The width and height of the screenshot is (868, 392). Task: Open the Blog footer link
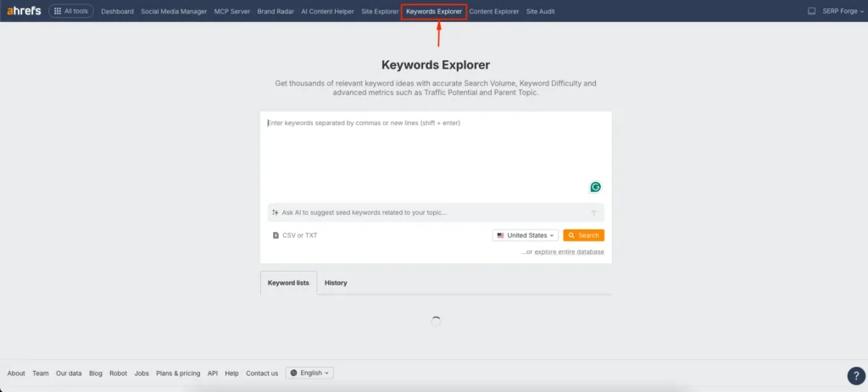pyautogui.click(x=96, y=373)
